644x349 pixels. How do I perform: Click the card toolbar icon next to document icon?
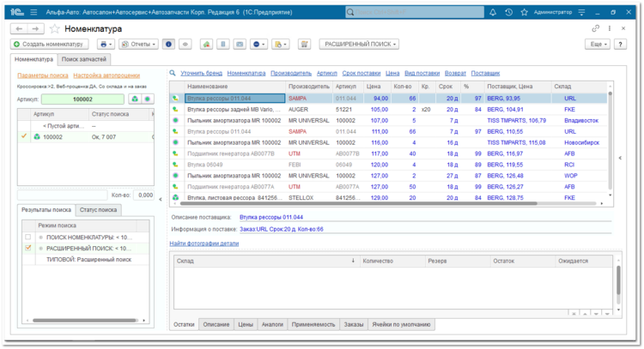click(240, 44)
